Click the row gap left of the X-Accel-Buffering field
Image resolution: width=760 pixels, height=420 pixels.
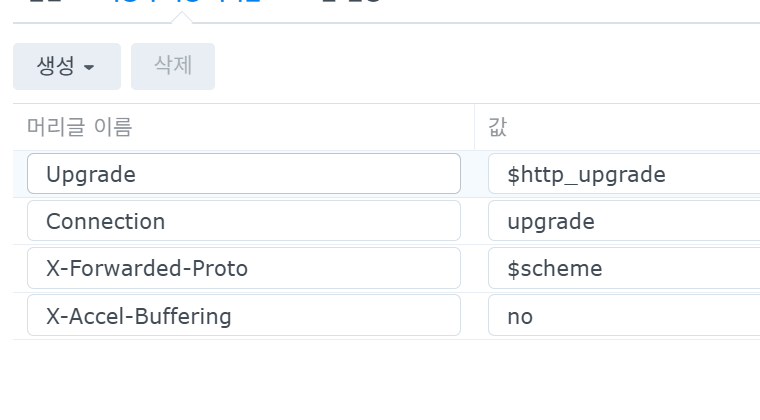coord(19,316)
